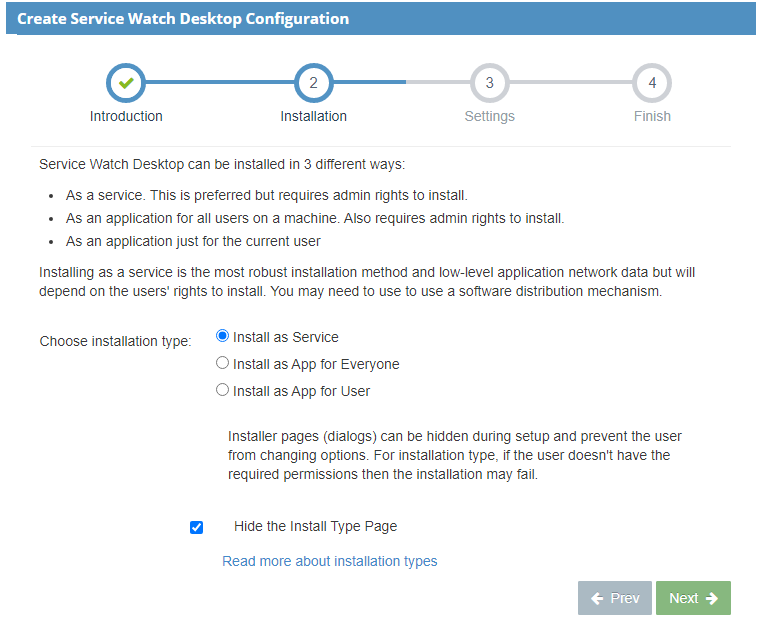Uncheck Hide the Install Type Page checkbox
Viewport: 769px width, 640px height.
tap(196, 527)
